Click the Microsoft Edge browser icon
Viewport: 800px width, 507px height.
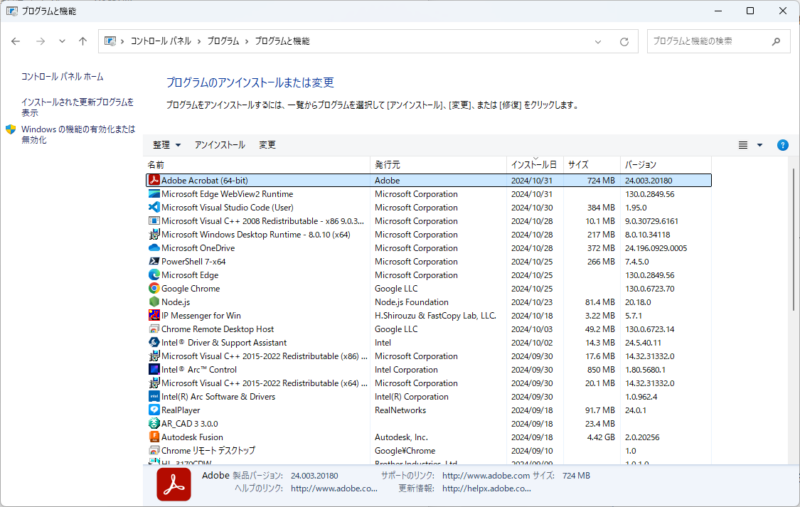pyautogui.click(x=154, y=275)
